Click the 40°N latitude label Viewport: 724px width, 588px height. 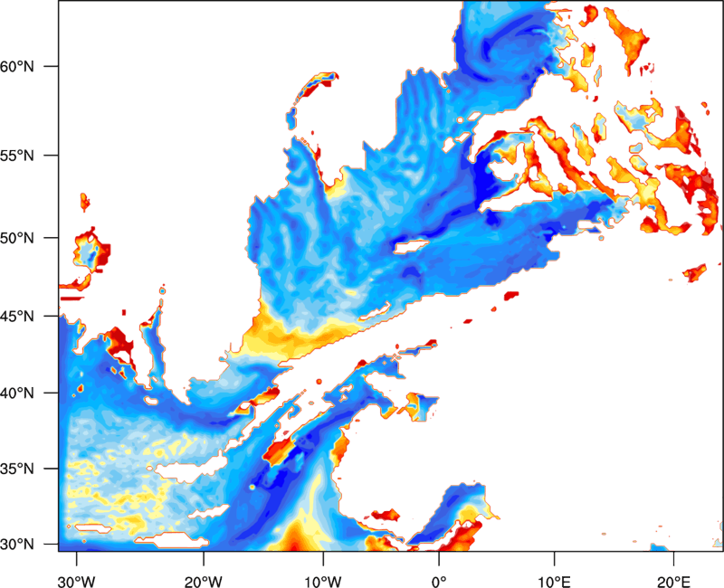point(17,394)
